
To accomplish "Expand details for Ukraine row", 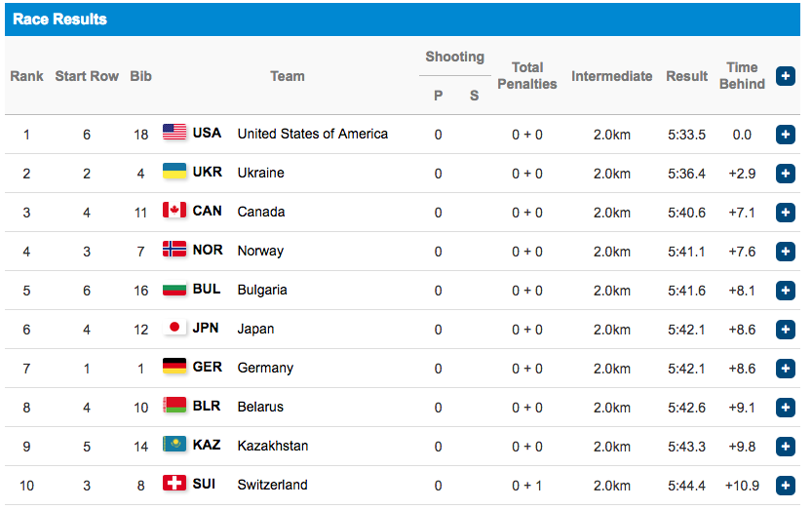I will point(785,174).
